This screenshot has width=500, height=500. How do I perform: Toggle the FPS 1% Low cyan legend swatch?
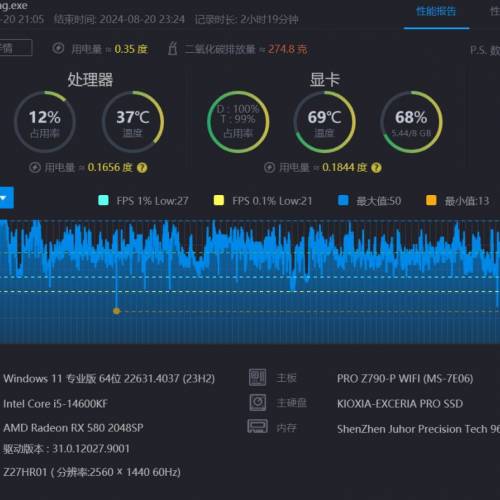click(103, 200)
